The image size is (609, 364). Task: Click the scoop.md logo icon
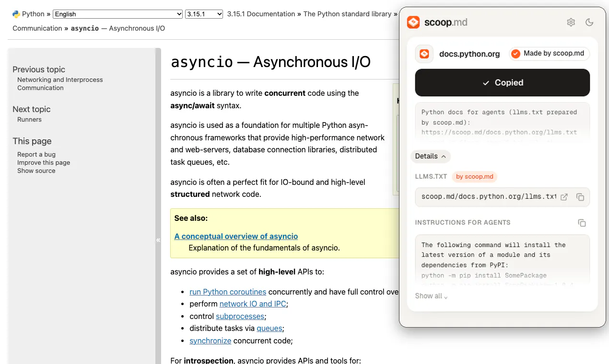[413, 22]
